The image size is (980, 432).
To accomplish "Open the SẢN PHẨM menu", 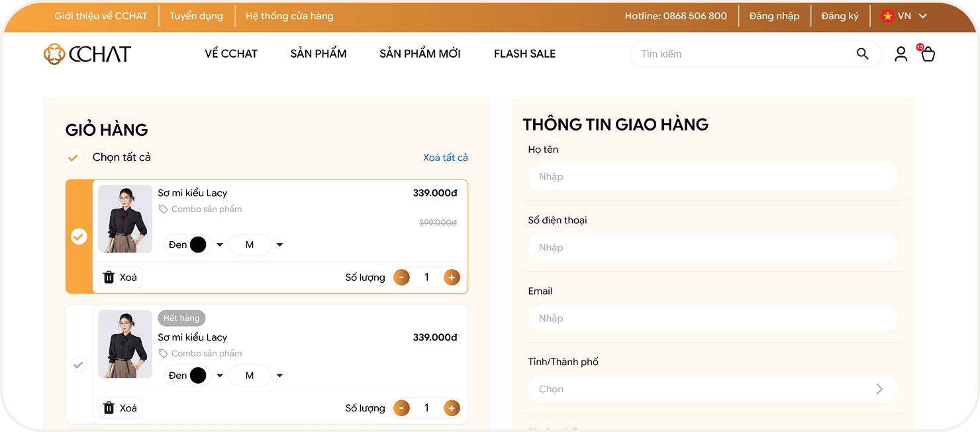I will [x=318, y=54].
